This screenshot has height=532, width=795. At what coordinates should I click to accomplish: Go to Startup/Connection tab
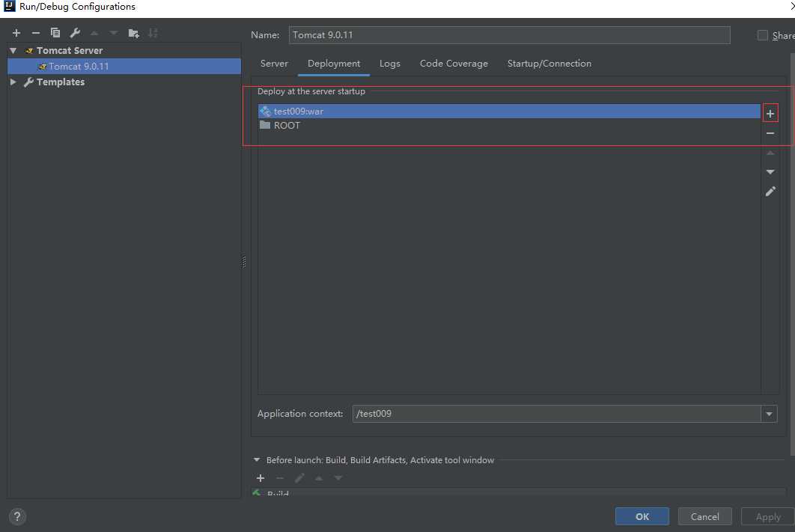coord(549,64)
